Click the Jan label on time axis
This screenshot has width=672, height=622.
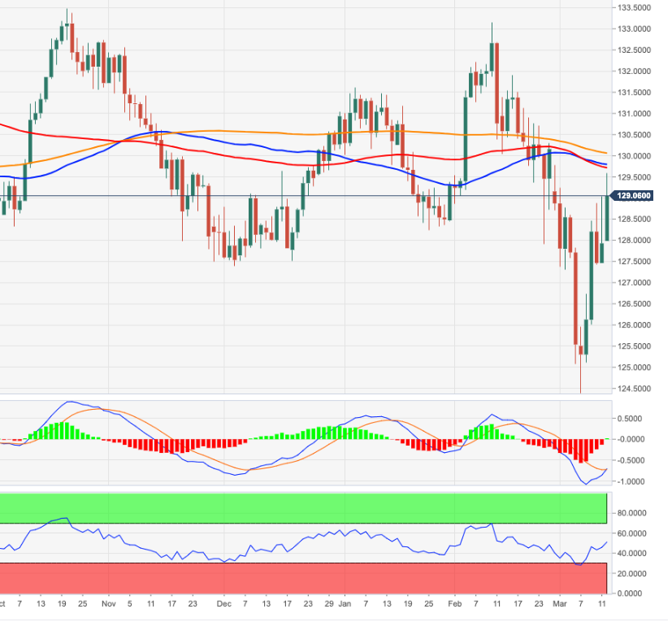tap(345, 605)
